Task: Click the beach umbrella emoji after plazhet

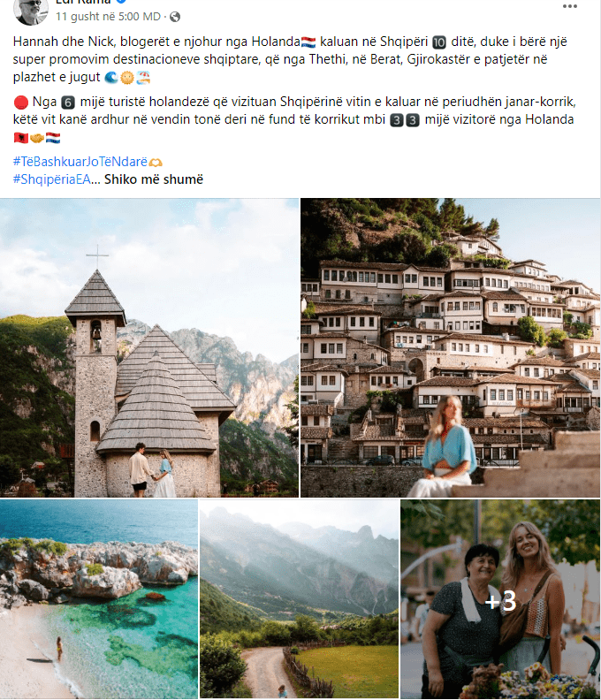Action: [x=143, y=78]
